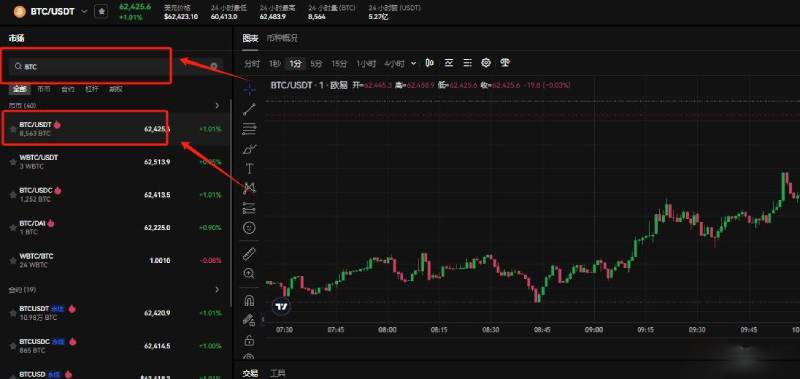Toggle the magnet snap mode
This screenshot has width=800, height=379.
point(249,300)
